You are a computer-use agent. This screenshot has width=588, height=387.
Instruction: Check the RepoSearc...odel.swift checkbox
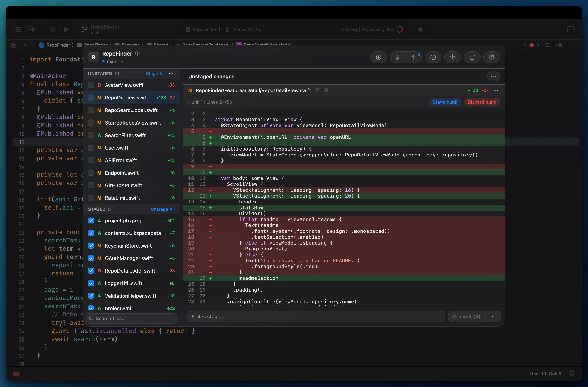tap(91, 110)
